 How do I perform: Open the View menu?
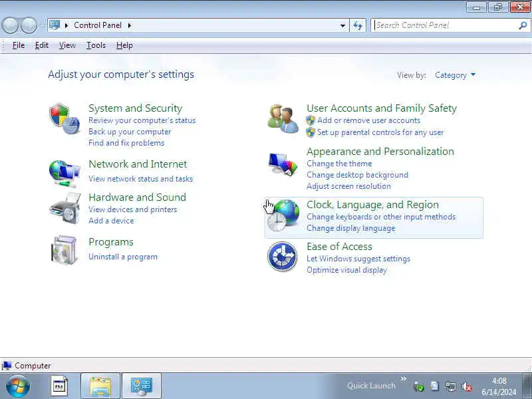67,45
